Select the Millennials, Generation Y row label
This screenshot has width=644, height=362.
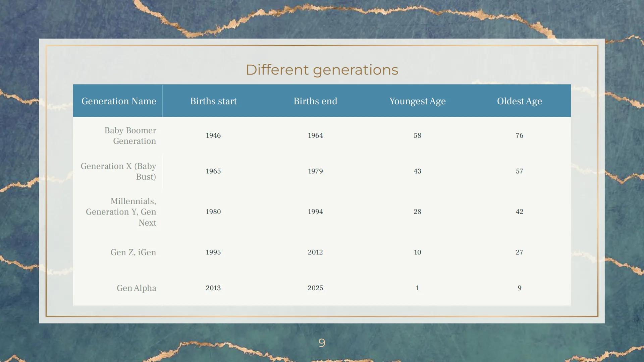(121, 212)
